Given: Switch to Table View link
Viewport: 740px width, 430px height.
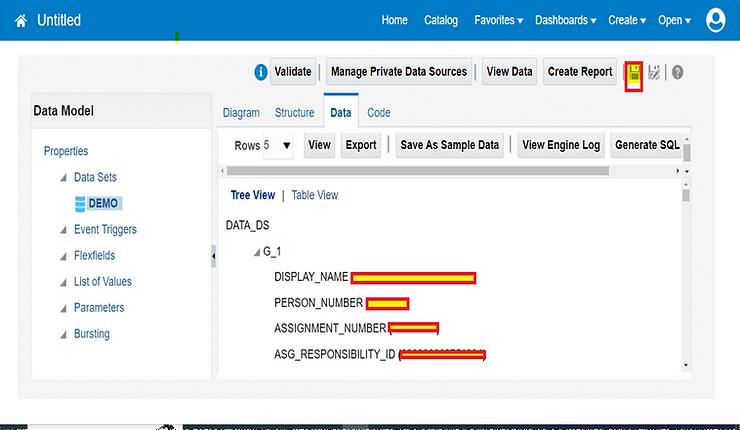Looking at the screenshot, I should pos(314,195).
